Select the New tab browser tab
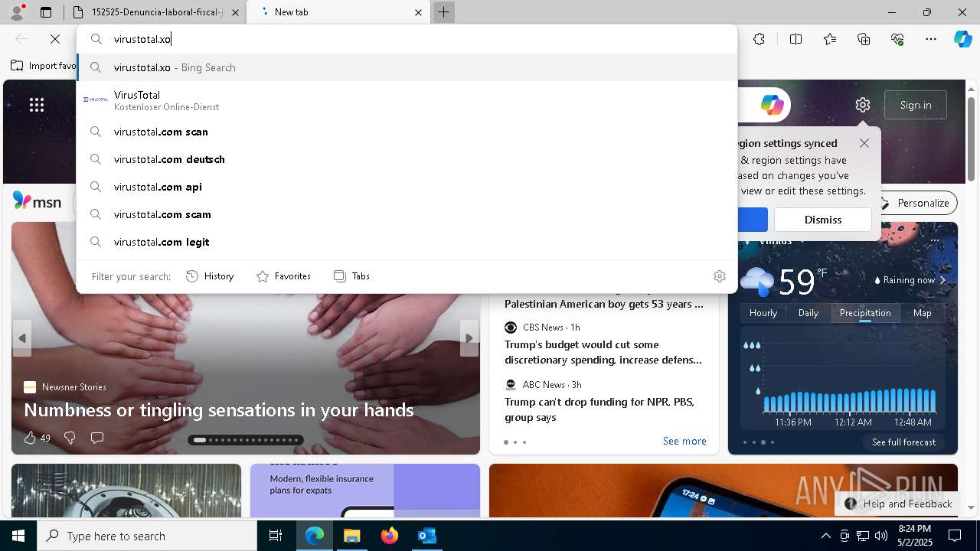The height and width of the screenshot is (551, 980). [x=338, y=12]
